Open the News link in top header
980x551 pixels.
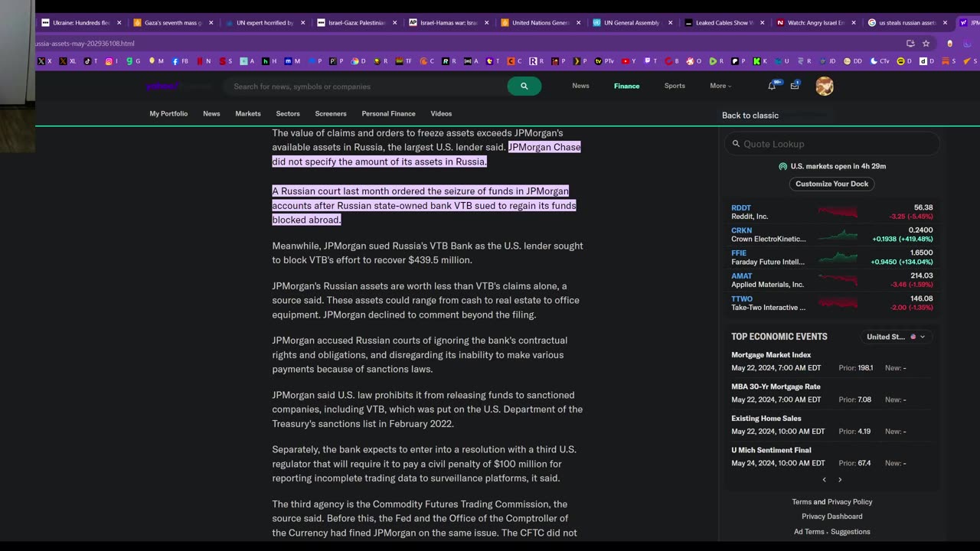(x=580, y=86)
